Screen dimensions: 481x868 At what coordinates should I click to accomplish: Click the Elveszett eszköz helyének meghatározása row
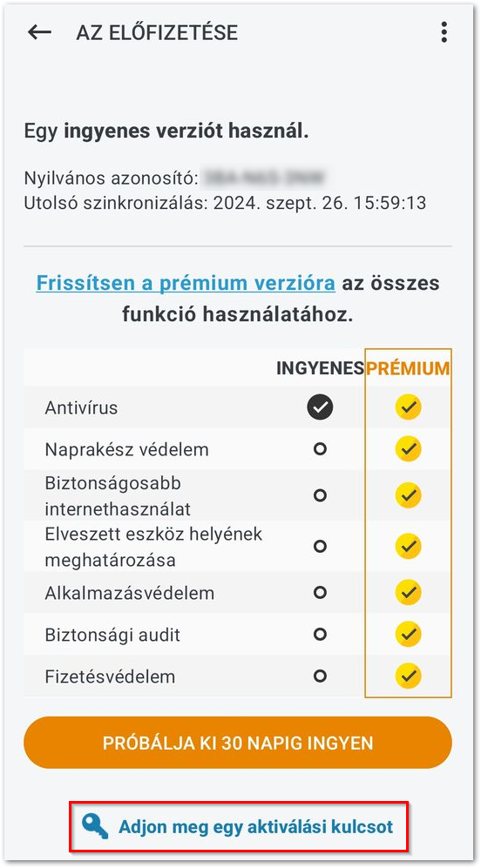point(238,547)
